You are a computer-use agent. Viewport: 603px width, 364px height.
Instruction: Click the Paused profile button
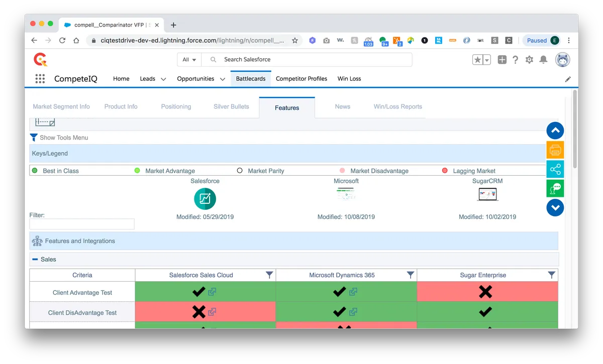(x=542, y=41)
